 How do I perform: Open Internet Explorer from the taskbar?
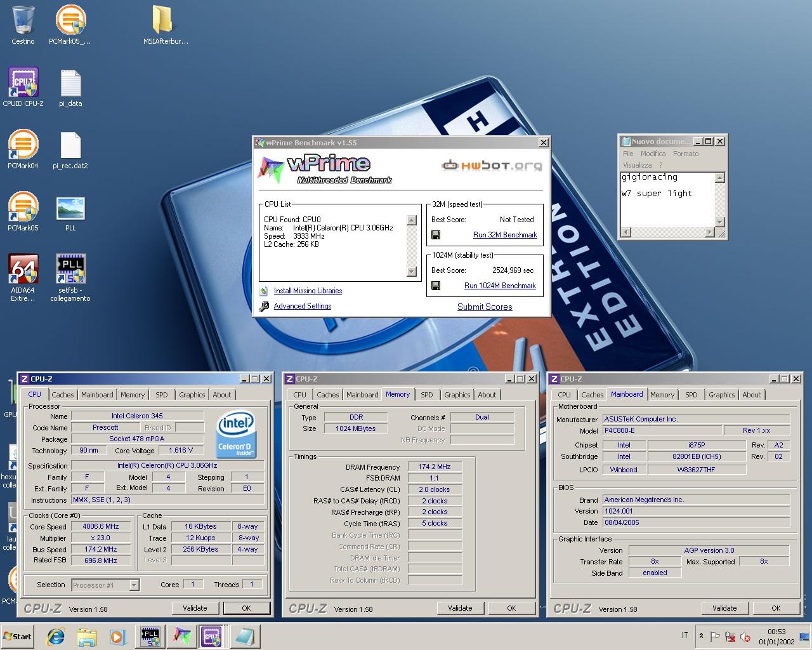tap(56, 636)
